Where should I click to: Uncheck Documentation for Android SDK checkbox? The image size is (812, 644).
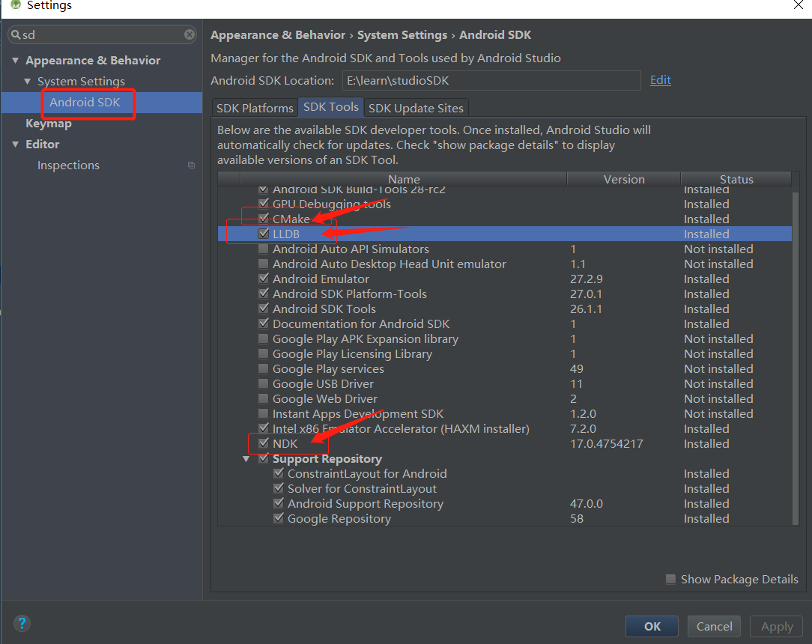coord(264,323)
